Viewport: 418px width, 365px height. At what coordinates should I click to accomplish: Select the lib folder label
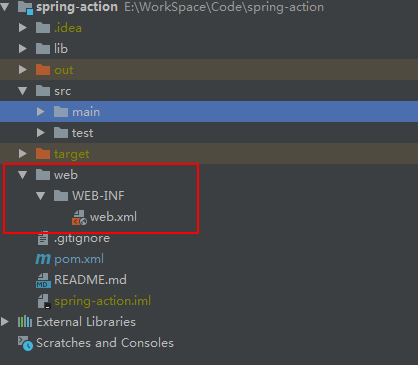point(61,49)
